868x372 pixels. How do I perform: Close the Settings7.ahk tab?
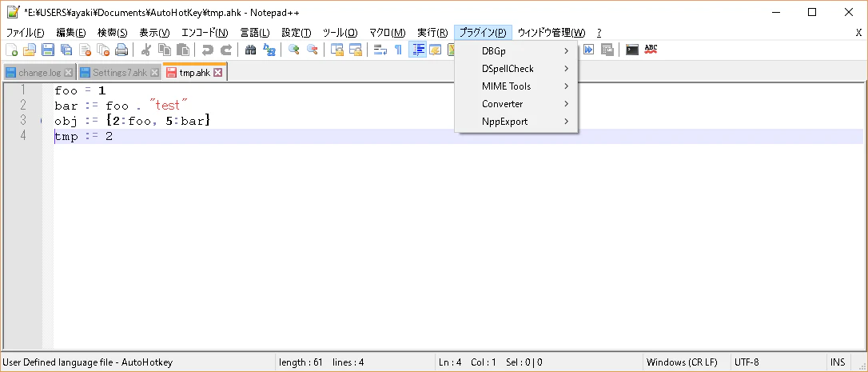tap(155, 73)
